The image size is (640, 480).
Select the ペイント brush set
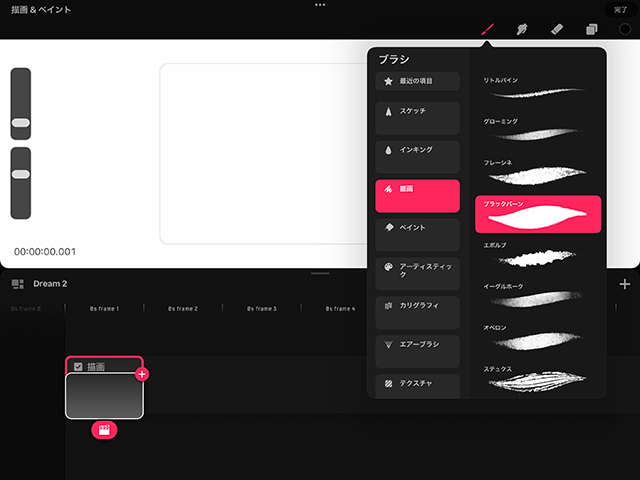pyautogui.click(x=417, y=235)
